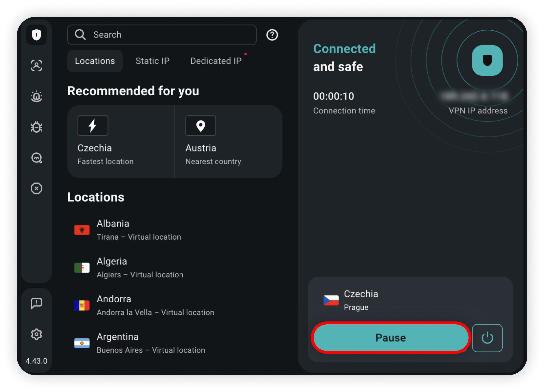This screenshot has height=392, width=544.
Task: Click the power disconnect button
Action: pyautogui.click(x=487, y=338)
